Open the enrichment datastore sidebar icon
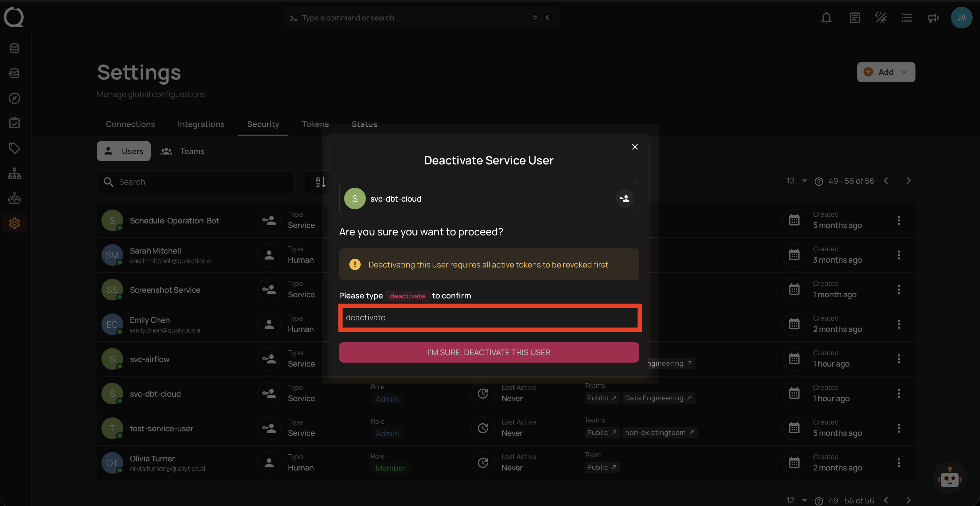The width and height of the screenshot is (980, 506). pyautogui.click(x=14, y=73)
